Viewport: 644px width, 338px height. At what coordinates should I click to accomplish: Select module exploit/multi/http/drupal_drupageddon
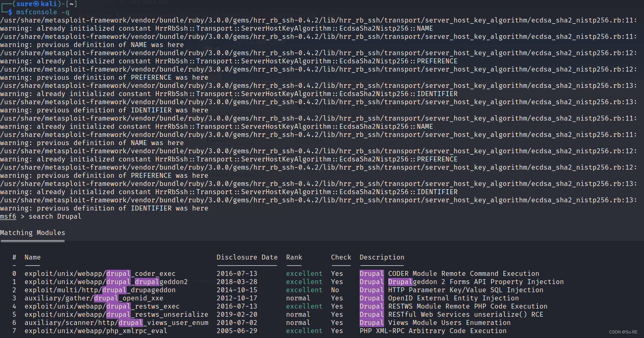click(x=100, y=290)
